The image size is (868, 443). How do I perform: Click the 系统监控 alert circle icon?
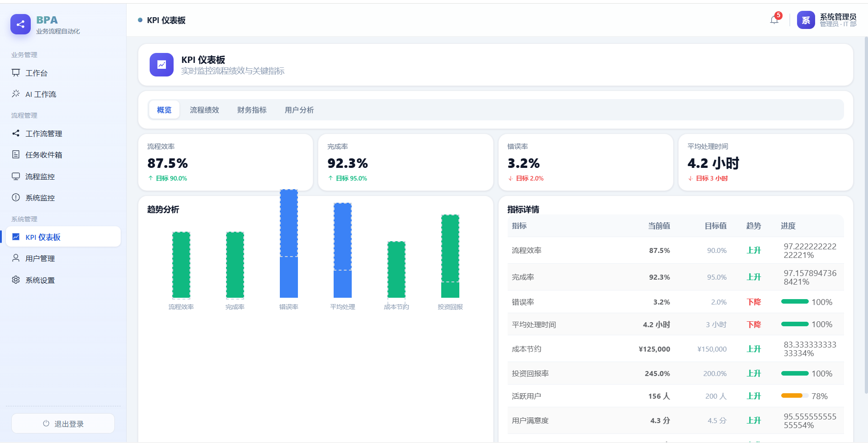pos(16,197)
